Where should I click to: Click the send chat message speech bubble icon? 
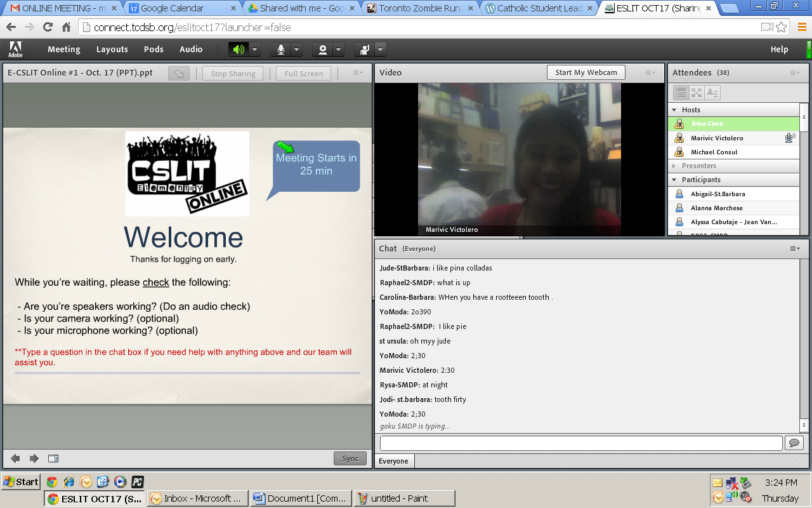click(794, 443)
